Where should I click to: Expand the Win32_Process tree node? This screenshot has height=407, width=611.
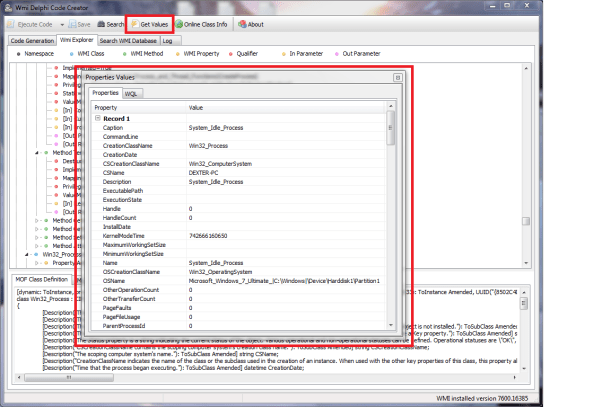pos(28,254)
